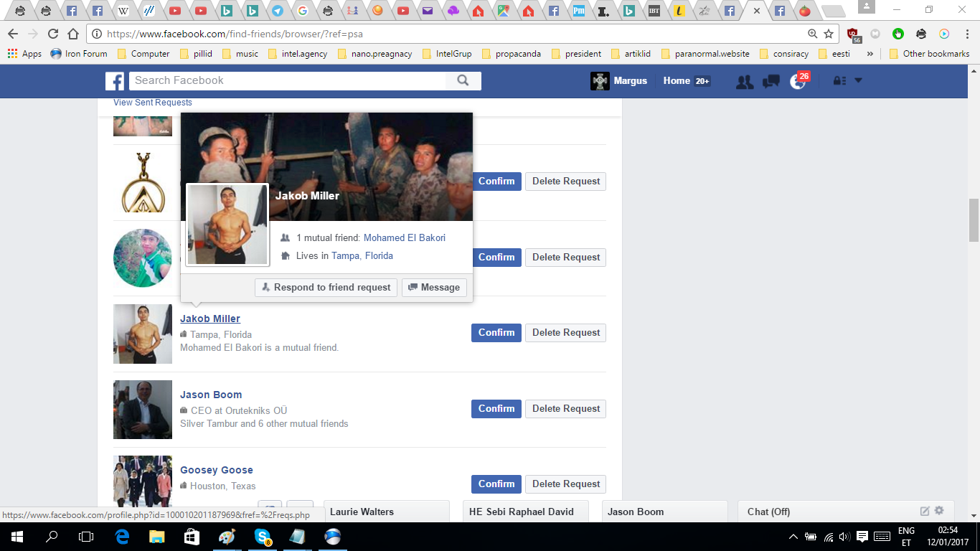Click the Message button in the hovercard
This screenshot has height=551, width=980.
coord(434,288)
